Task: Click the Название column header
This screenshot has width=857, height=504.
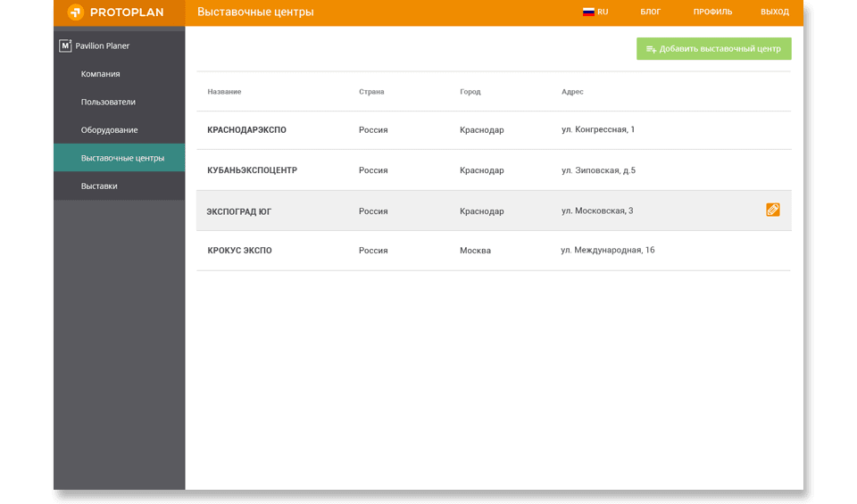Action: [224, 92]
